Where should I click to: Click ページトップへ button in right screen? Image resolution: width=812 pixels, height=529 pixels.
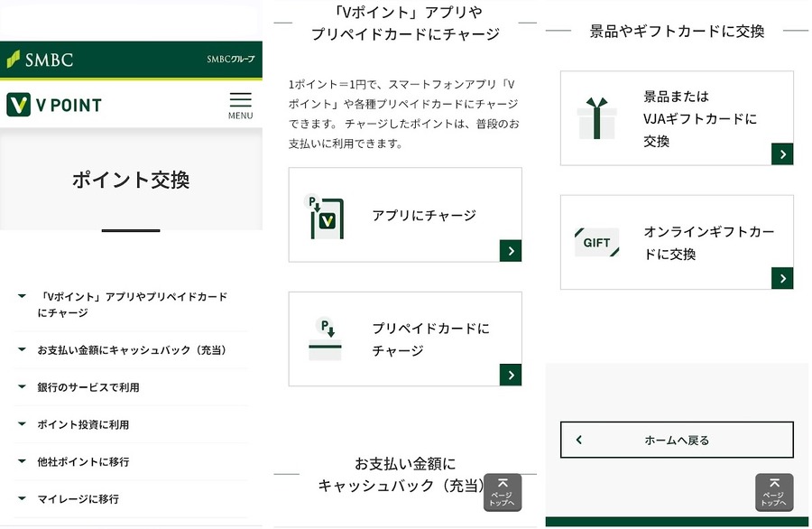[774, 492]
